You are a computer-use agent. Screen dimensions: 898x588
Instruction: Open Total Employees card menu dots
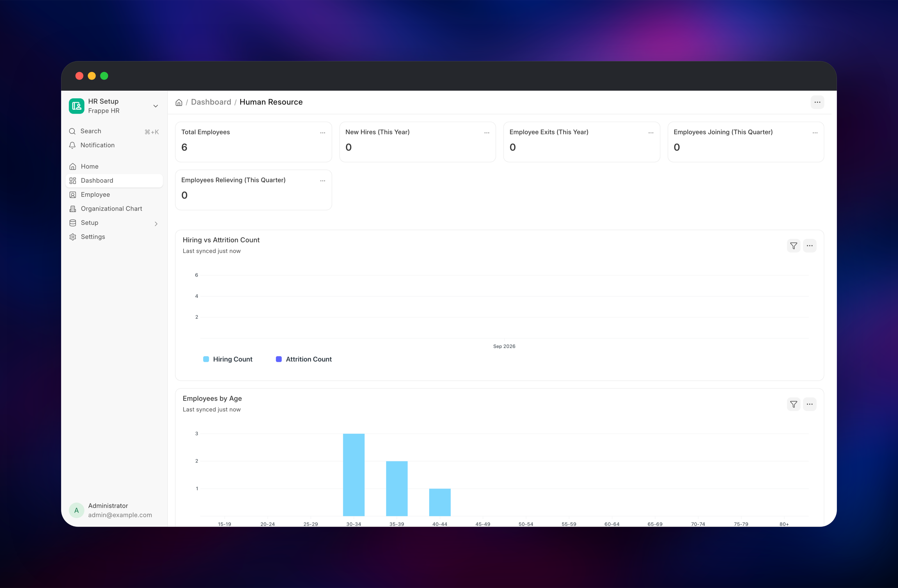click(x=323, y=132)
